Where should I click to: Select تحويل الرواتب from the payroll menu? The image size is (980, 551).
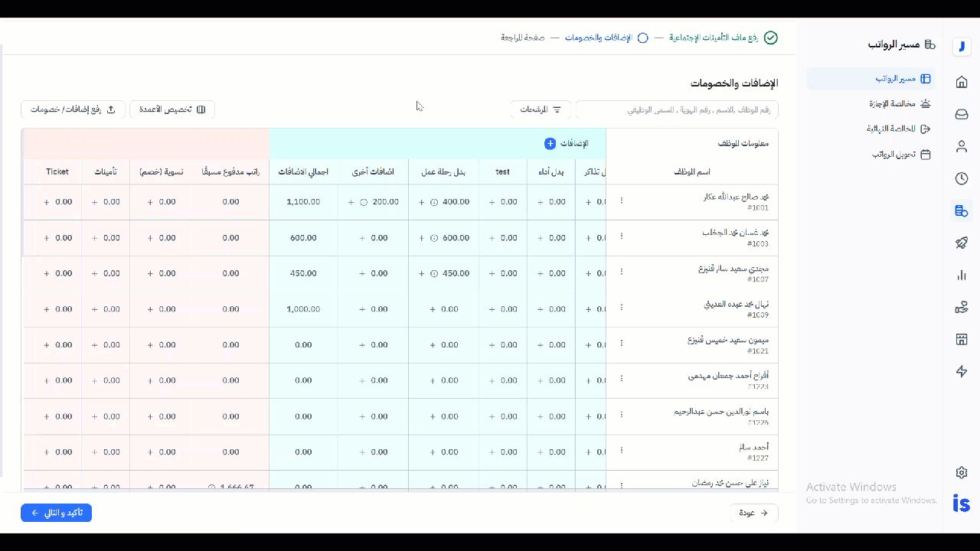[893, 153]
